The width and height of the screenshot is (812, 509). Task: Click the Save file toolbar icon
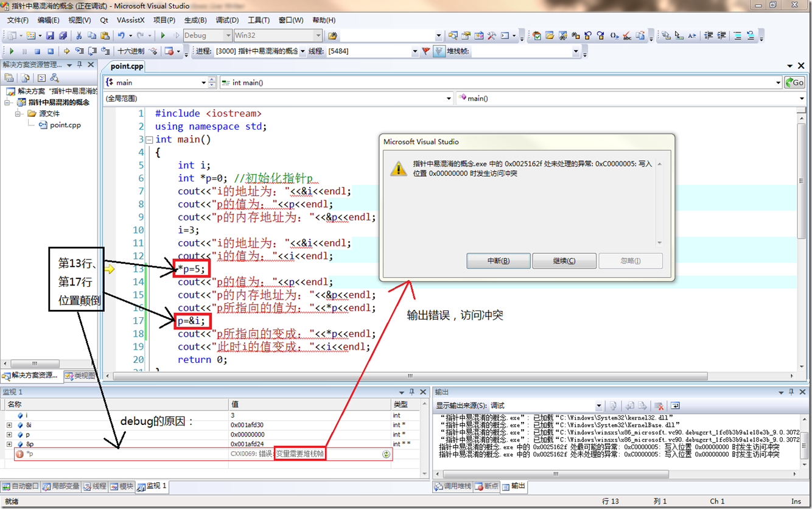[50, 35]
